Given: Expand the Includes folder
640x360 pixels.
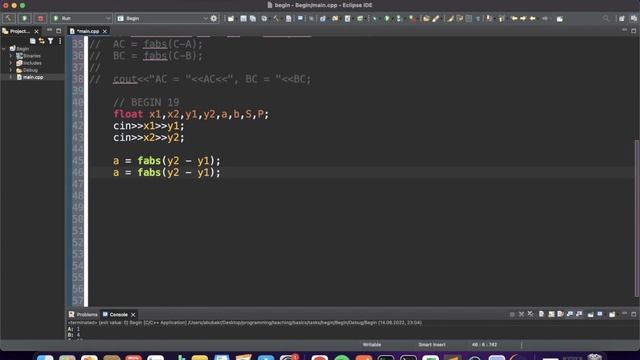Looking at the screenshot, I should pyautogui.click(x=11, y=63).
